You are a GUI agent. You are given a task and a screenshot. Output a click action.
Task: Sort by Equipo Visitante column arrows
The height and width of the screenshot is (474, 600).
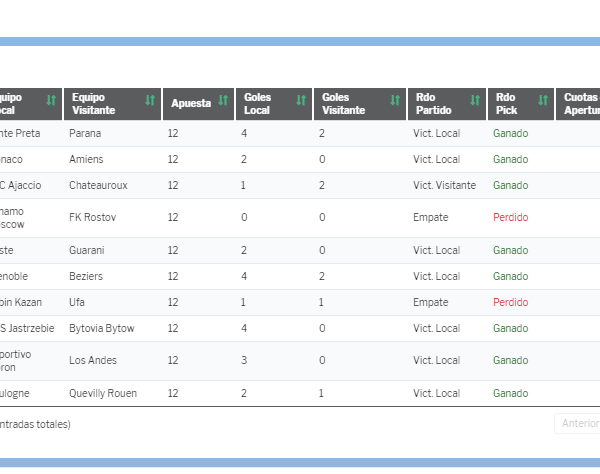pos(150,100)
